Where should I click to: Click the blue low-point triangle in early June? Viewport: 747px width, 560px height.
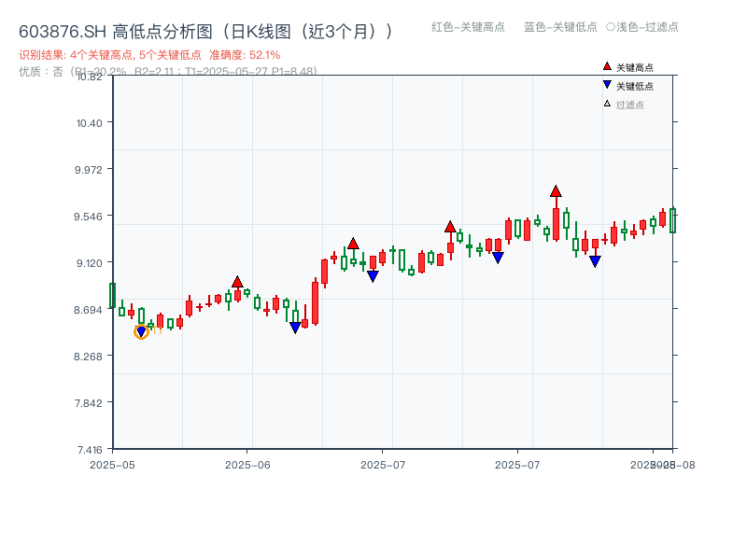297,326
